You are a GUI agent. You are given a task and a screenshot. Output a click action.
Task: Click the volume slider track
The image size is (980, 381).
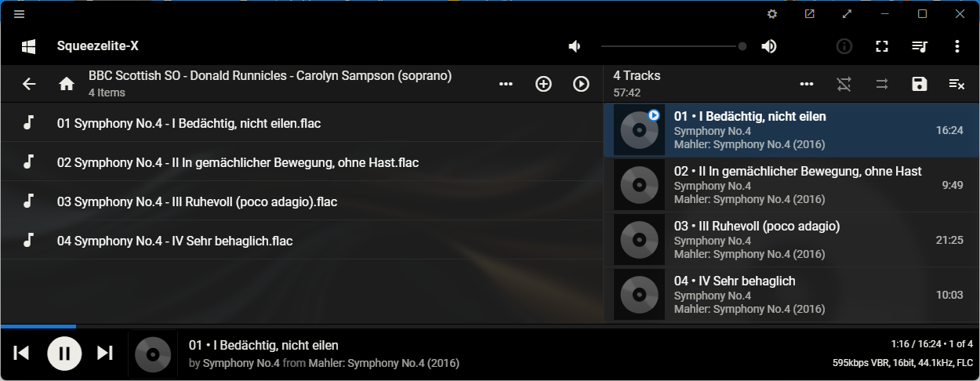coord(670,46)
